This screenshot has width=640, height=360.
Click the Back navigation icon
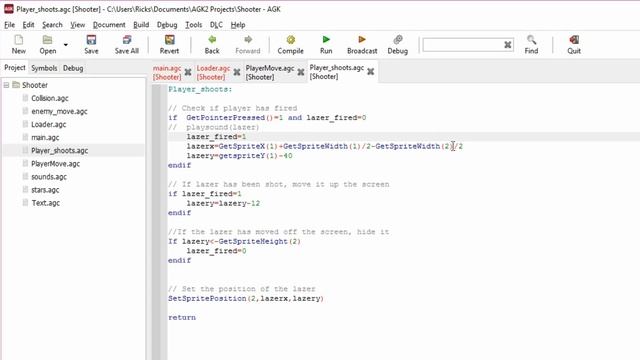(x=212, y=44)
